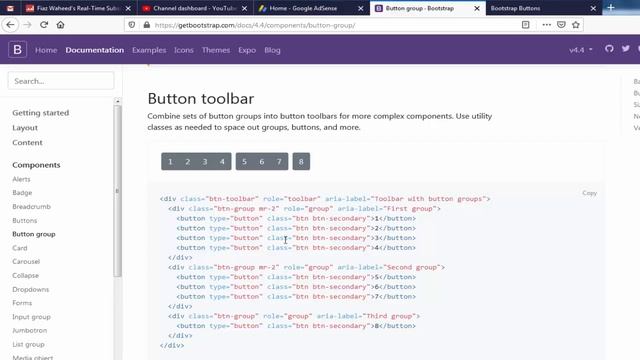Open Jumbotron docs link
640x360 pixels.
point(29,330)
